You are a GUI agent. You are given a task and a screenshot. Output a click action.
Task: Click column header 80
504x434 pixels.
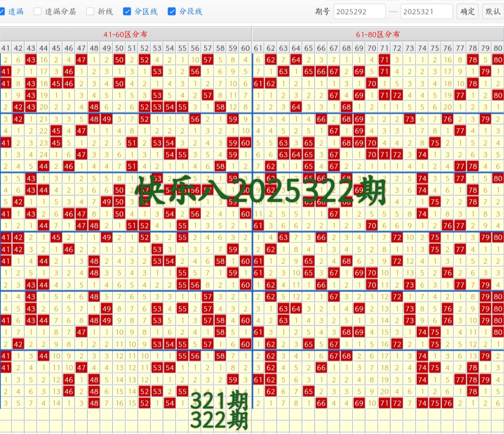[498, 48]
